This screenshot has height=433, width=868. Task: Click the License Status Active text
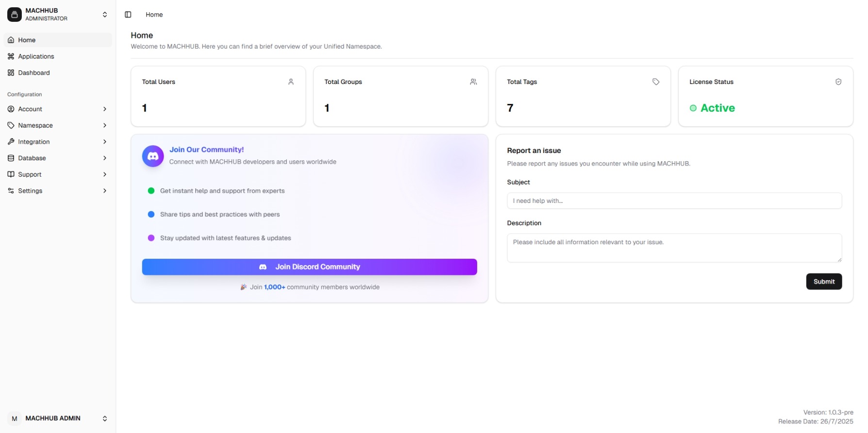tap(718, 108)
